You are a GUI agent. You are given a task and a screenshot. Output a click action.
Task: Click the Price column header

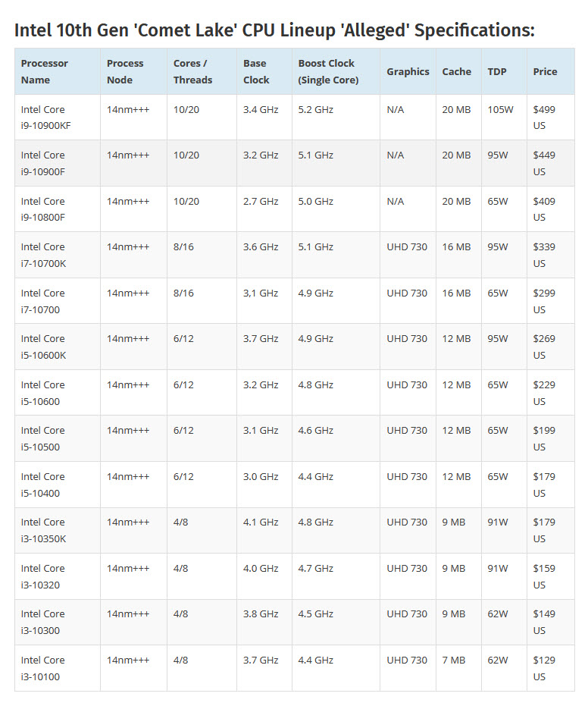click(545, 71)
